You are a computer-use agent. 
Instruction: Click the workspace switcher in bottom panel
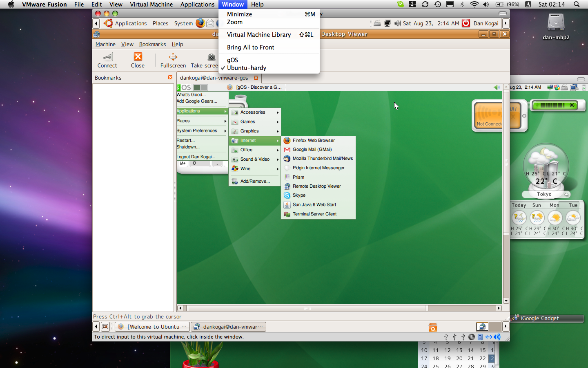(488, 327)
